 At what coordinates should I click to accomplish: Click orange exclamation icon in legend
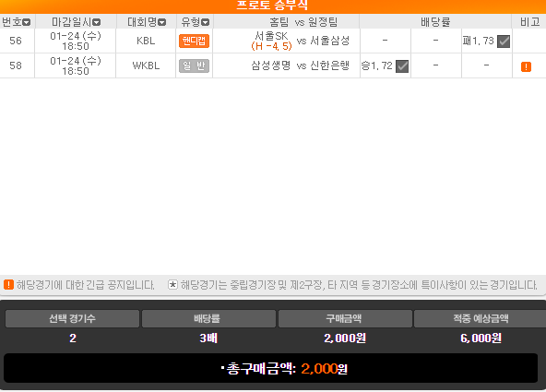pos(8,285)
